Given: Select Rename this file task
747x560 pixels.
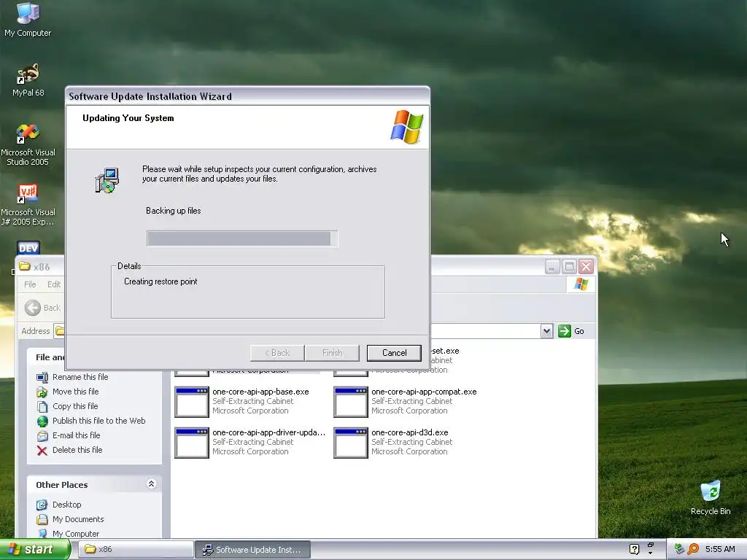Looking at the screenshot, I should tap(80, 377).
